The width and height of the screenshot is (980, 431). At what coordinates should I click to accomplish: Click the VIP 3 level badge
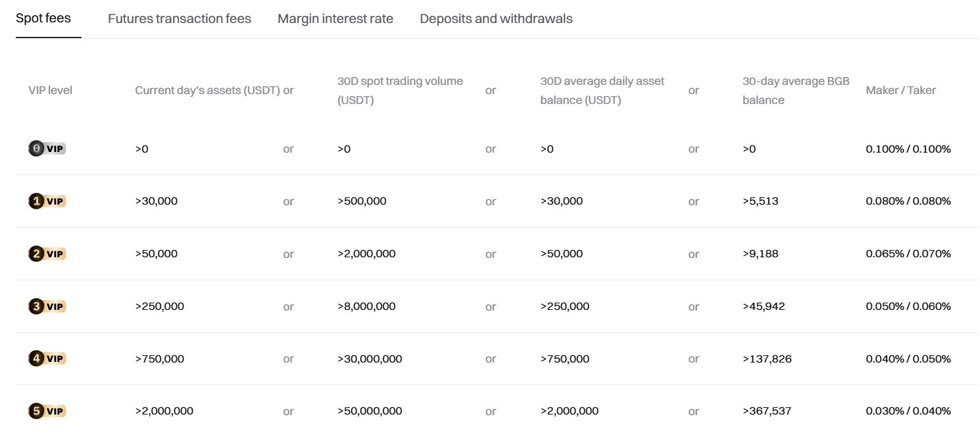pyautogui.click(x=47, y=306)
